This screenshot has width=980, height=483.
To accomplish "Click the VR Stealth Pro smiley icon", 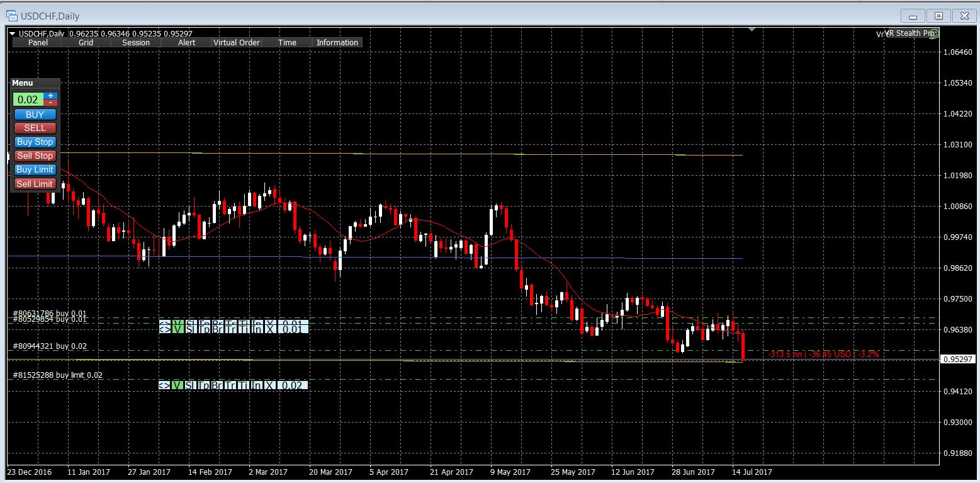I will click(x=934, y=33).
